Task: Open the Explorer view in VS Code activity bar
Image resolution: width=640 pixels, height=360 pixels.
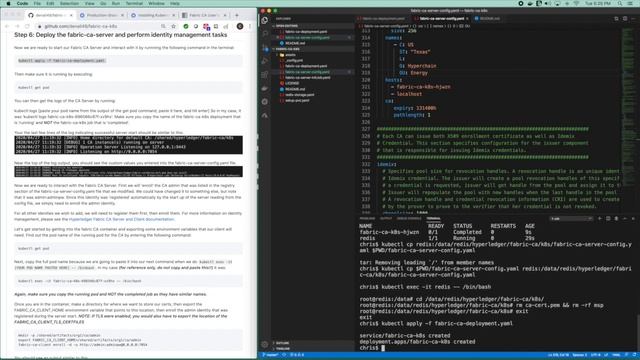Action: pyautogui.click(x=264, y=20)
